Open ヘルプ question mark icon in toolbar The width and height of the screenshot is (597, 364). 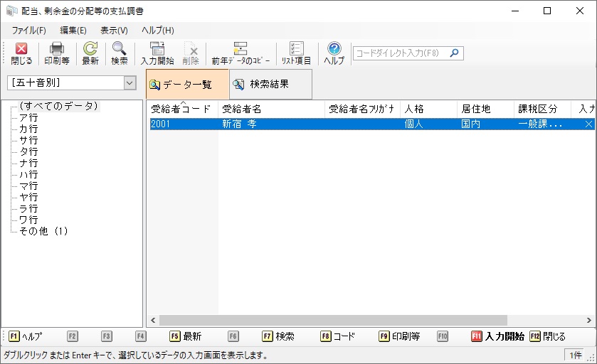[x=334, y=53]
